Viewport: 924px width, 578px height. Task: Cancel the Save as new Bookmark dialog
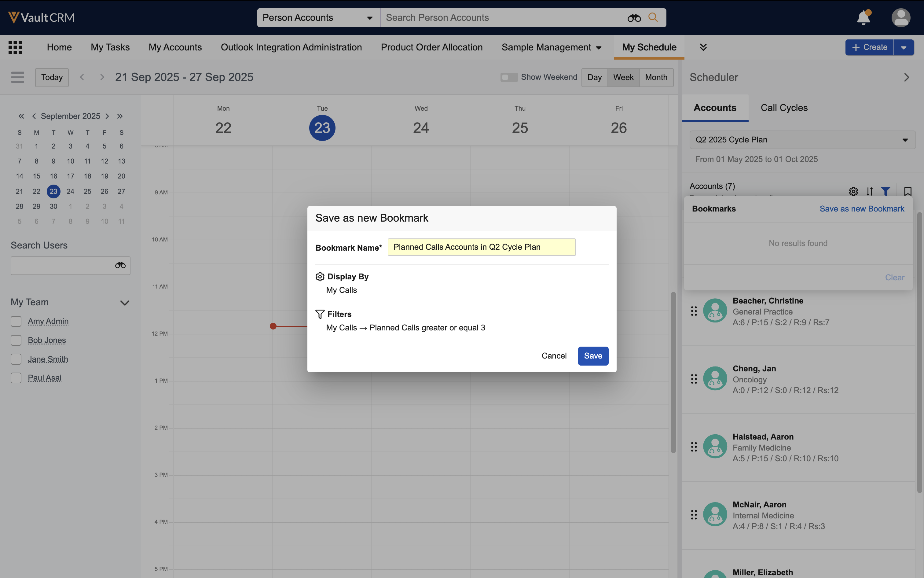point(554,355)
